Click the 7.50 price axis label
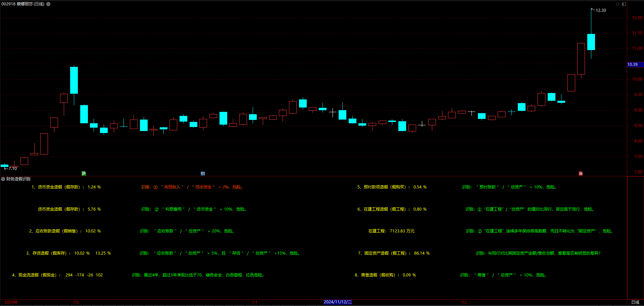644x306 pixels. click(638, 157)
